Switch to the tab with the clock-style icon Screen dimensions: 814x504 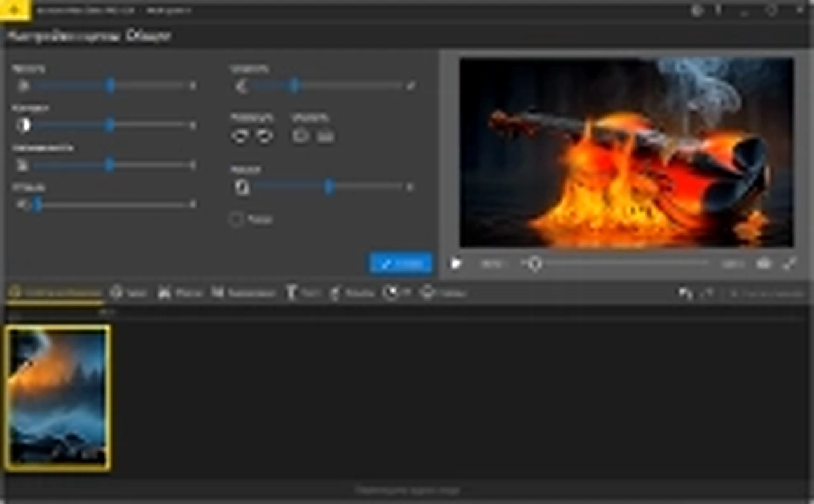click(x=397, y=293)
